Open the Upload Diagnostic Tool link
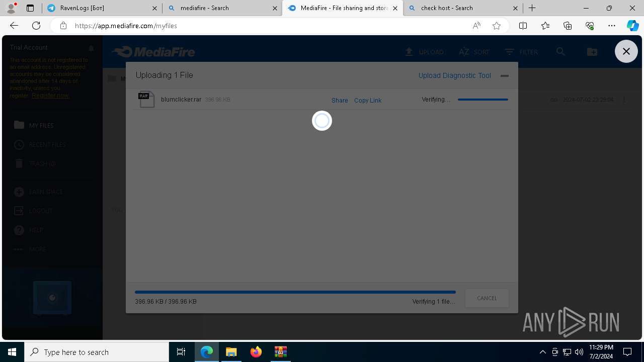 pos(454,75)
